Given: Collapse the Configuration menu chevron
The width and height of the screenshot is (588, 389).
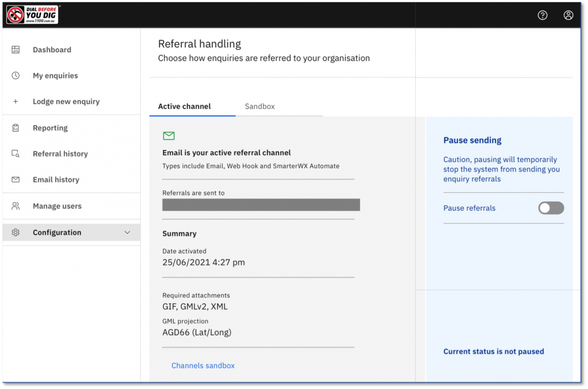Looking at the screenshot, I should [129, 232].
